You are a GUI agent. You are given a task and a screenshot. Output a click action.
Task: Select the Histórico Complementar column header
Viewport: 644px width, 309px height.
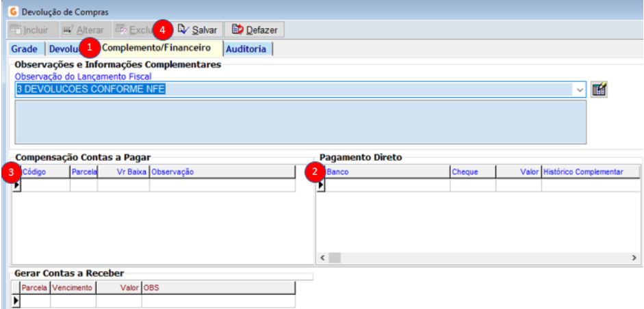coord(591,172)
